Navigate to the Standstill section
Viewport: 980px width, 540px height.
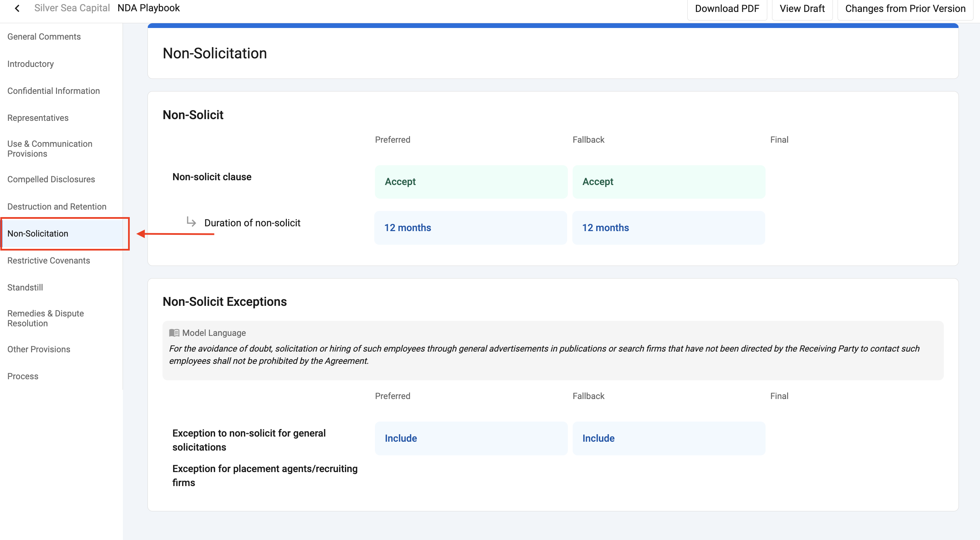pyautogui.click(x=25, y=287)
